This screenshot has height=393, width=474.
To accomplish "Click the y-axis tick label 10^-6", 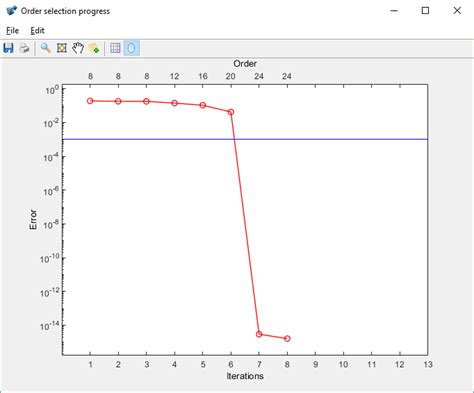I will pos(51,191).
